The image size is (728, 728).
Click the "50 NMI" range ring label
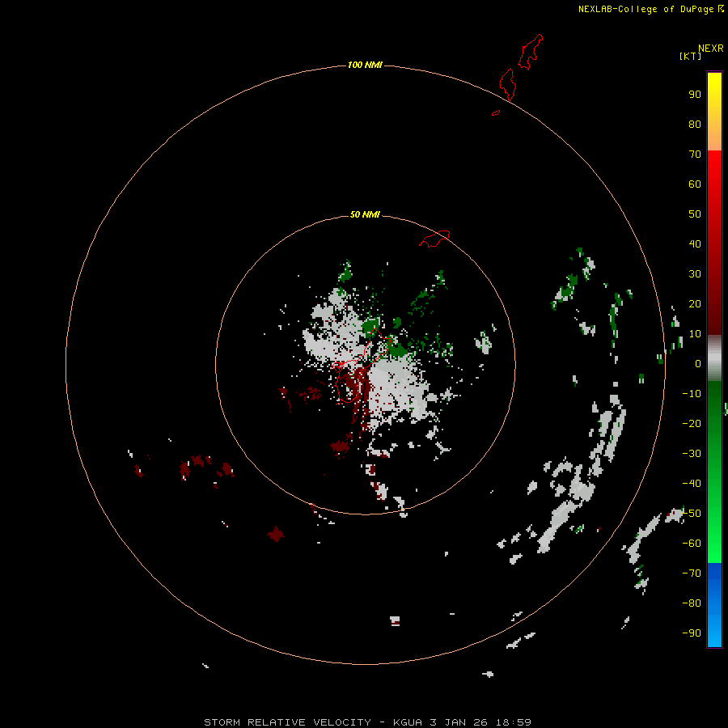(365, 214)
